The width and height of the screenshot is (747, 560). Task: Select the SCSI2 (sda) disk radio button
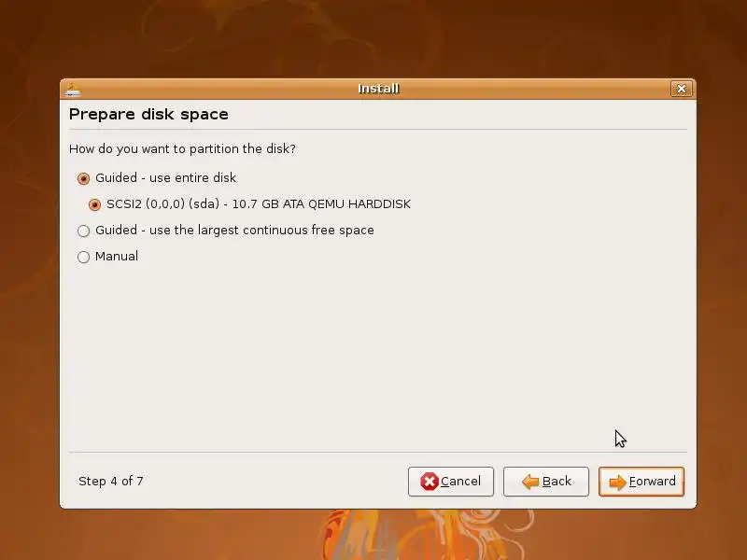tap(95, 204)
